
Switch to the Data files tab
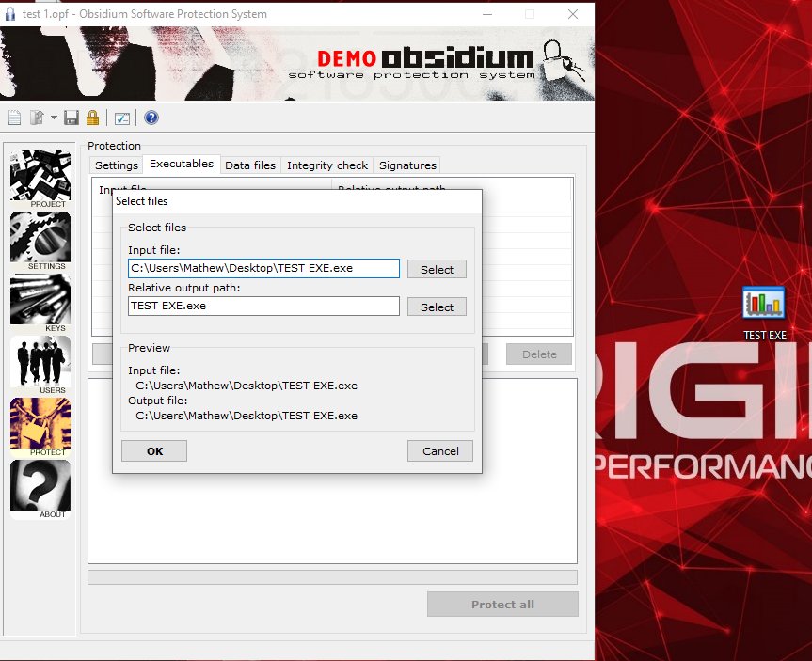pos(250,165)
